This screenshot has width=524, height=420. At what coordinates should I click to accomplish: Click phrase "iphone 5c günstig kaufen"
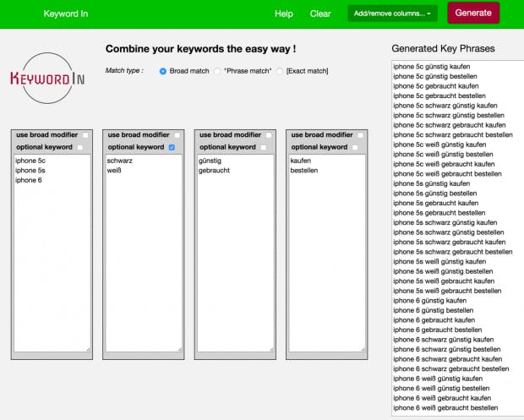point(432,67)
